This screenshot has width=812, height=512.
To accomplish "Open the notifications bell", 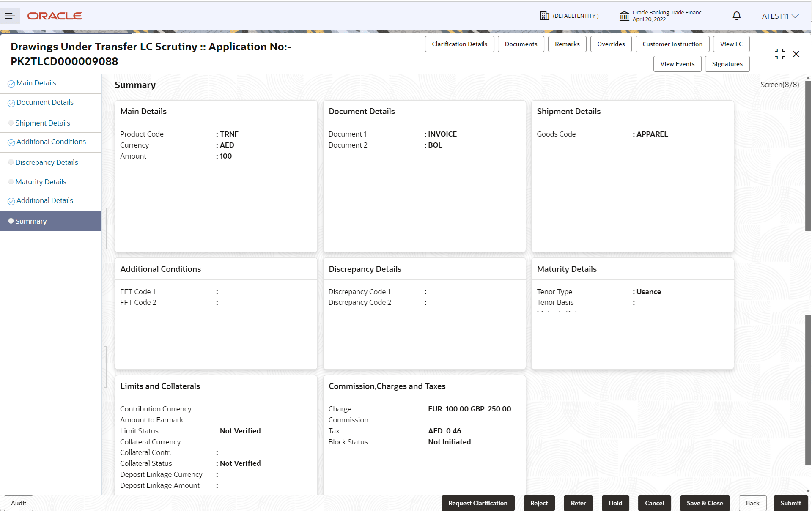I will click(x=736, y=16).
